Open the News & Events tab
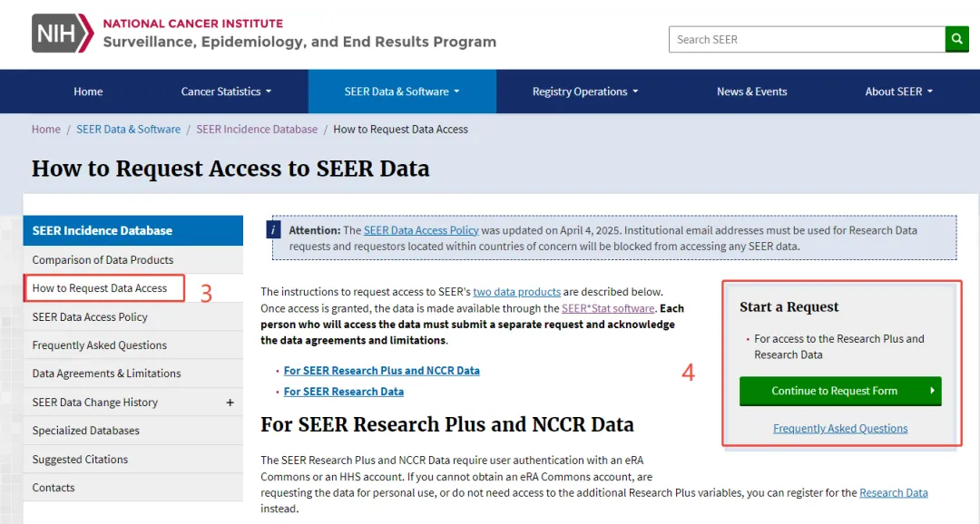 pyautogui.click(x=752, y=92)
